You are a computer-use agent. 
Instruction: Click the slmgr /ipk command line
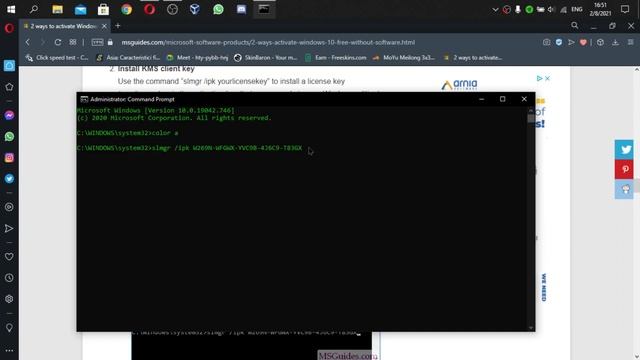[x=189, y=148]
